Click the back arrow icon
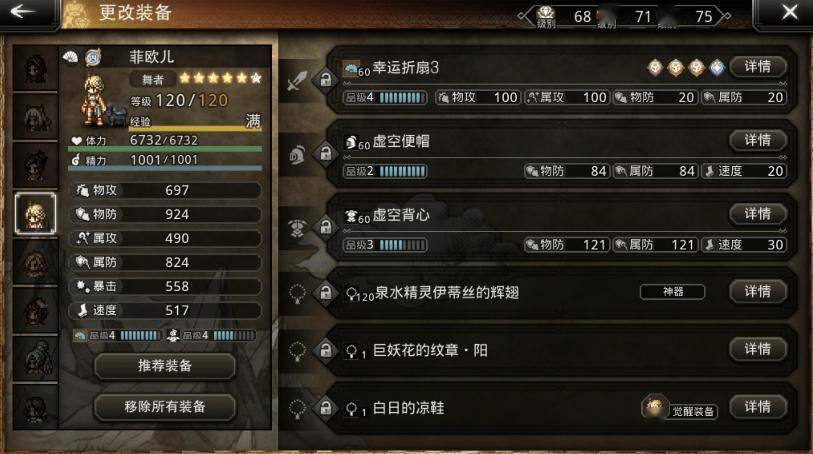The image size is (813, 454). pos(22,11)
